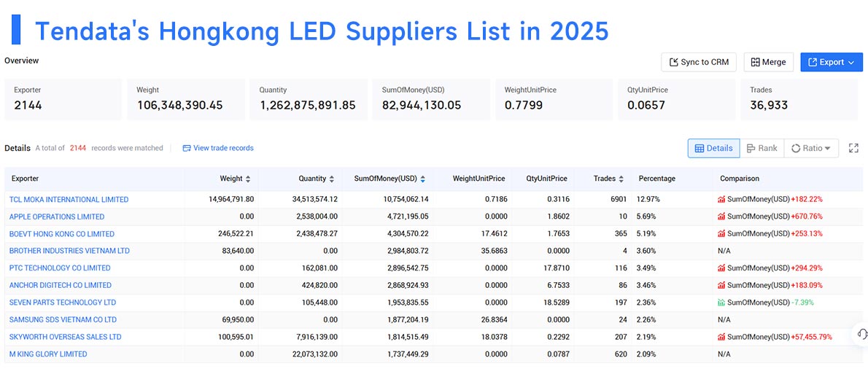This screenshot has width=868, height=374.
Task: Click the green chart icon in SEVEN PARTS row
Action: [721, 302]
